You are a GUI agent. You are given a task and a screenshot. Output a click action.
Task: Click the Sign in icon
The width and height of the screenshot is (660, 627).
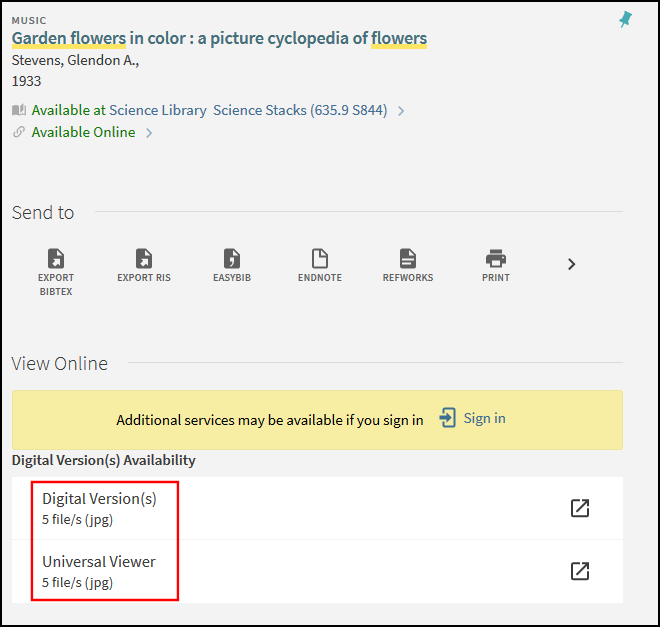pyautogui.click(x=448, y=419)
